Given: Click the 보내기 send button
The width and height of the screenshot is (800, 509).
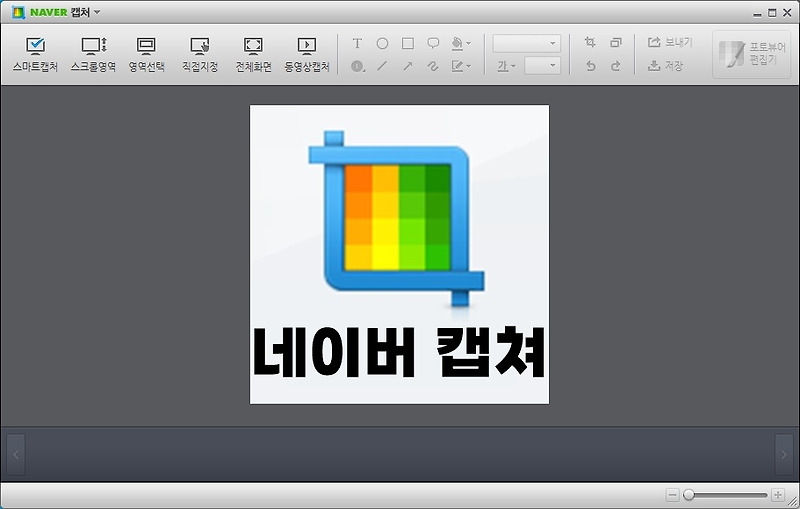Looking at the screenshot, I should point(670,42).
